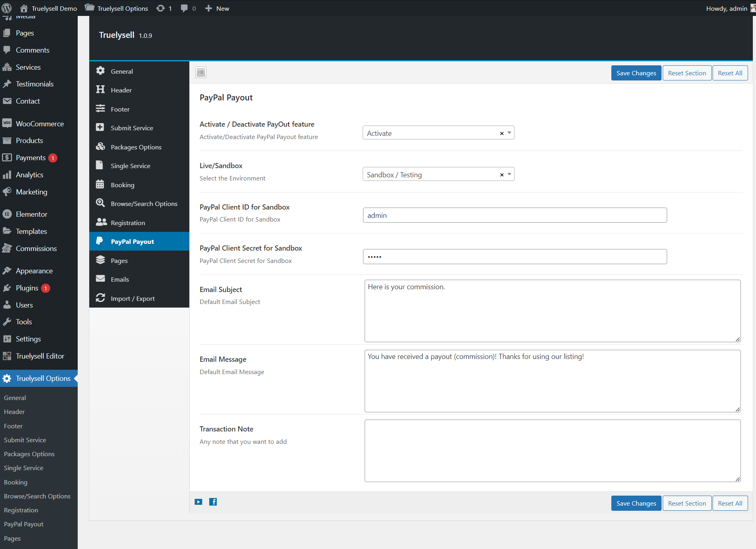Open the Facebook link icon
The width and height of the screenshot is (756, 549).
pos(213,502)
